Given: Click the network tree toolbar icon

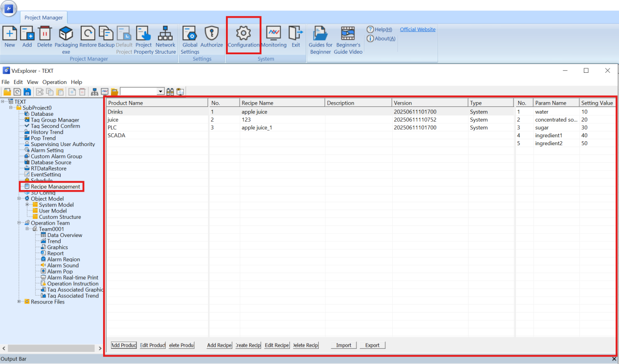Looking at the screenshot, I should point(95,92).
